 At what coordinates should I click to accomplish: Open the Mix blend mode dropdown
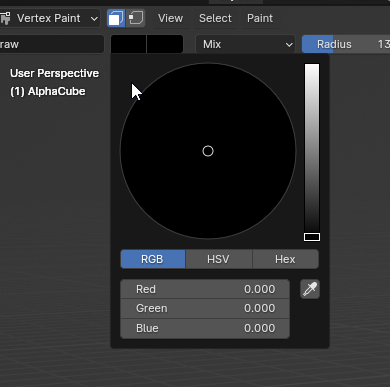coord(245,44)
